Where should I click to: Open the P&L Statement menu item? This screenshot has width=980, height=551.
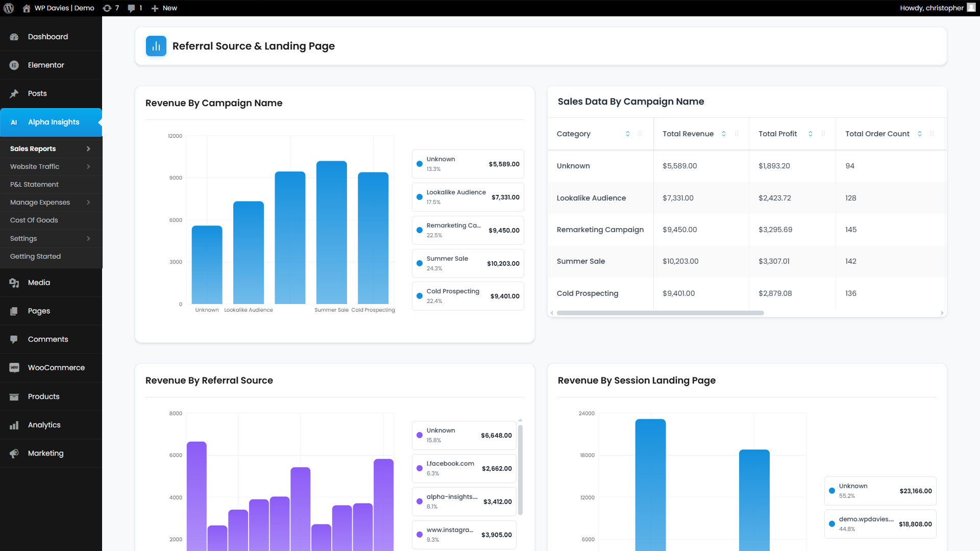pos(34,185)
